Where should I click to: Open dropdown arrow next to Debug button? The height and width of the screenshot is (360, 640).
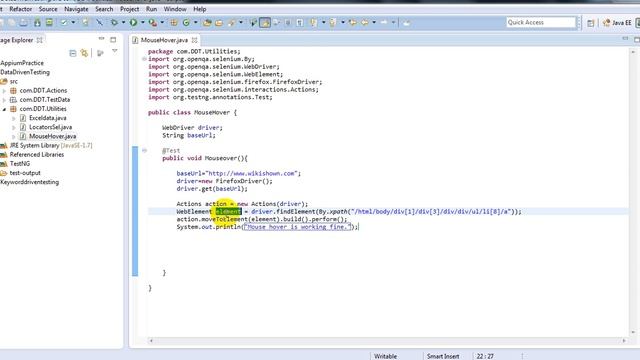pos(123,22)
